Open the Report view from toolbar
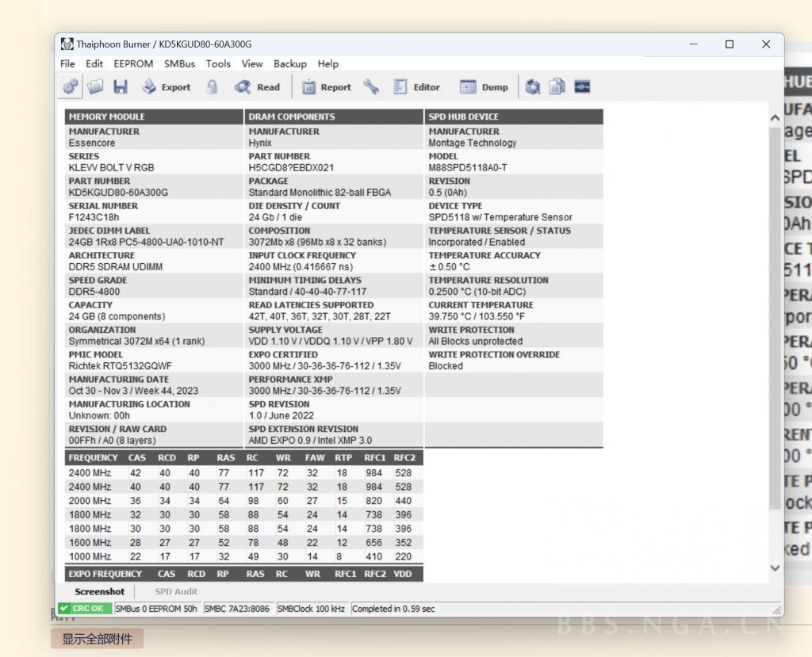 pos(326,87)
